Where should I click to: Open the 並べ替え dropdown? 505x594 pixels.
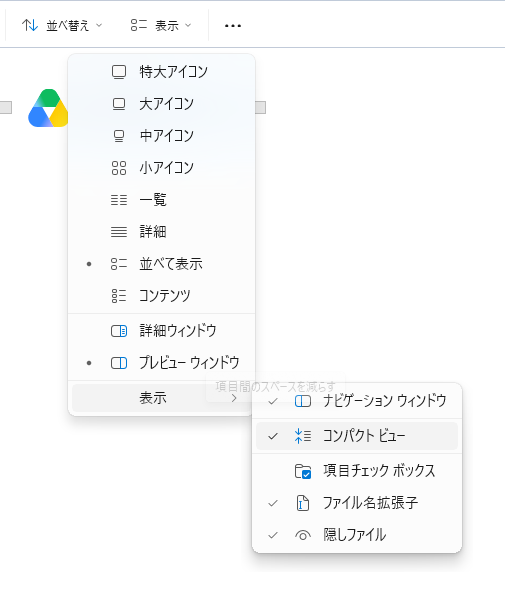(62, 26)
